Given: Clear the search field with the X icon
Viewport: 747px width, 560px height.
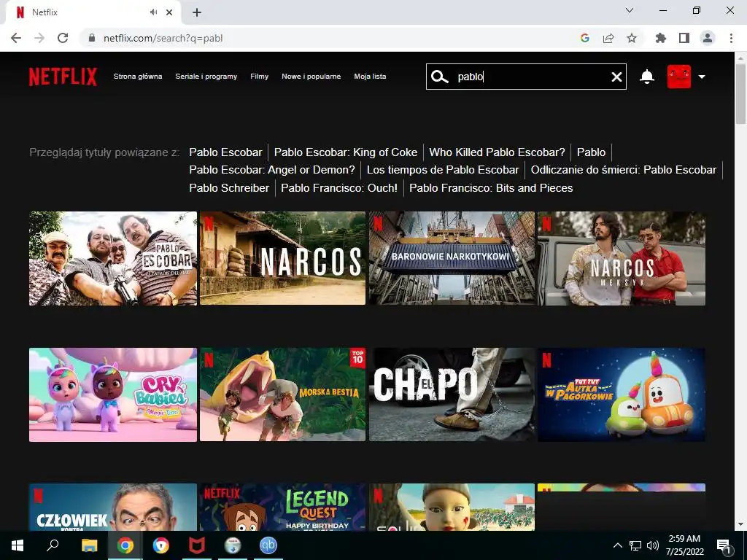Looking at the screenshot, I should pos(616,77).
